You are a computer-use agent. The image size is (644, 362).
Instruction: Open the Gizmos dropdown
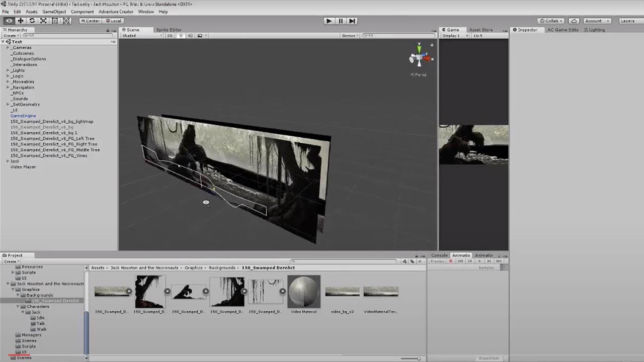350,36
